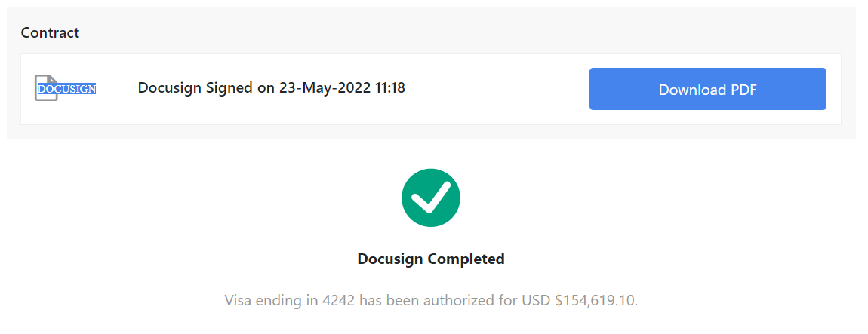
Task: Click the word 'Signed' in the contract row
Action: pyautogui.click(x=229, y=88)
